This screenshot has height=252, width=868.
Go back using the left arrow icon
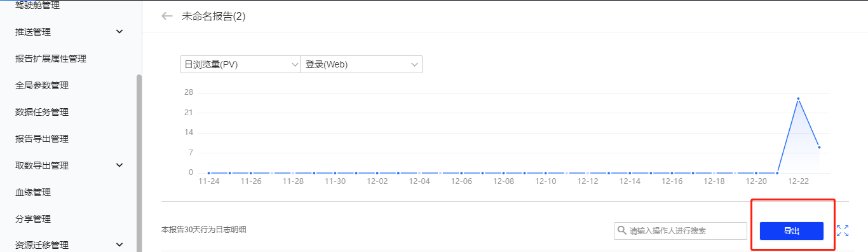click(x=167, y=17)
